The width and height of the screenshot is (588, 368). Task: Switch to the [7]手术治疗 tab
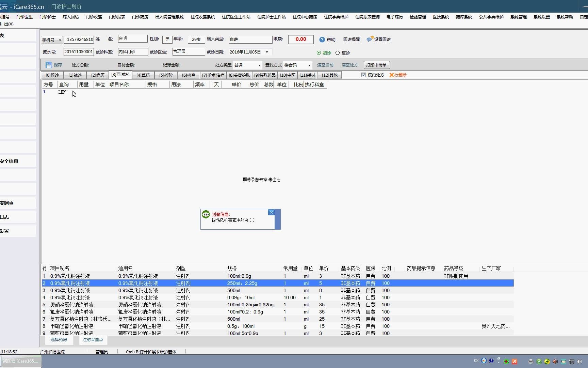[x=213, y=75]
